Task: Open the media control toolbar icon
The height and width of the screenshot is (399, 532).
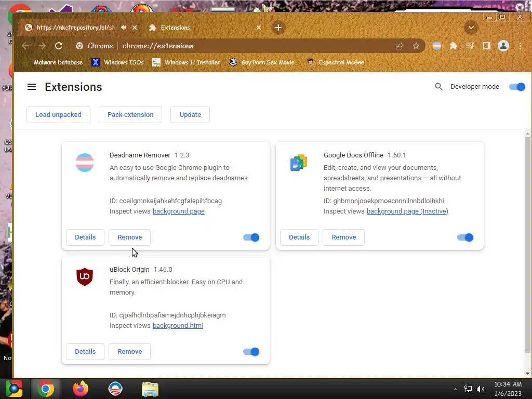Action: (x=470, y=46)
